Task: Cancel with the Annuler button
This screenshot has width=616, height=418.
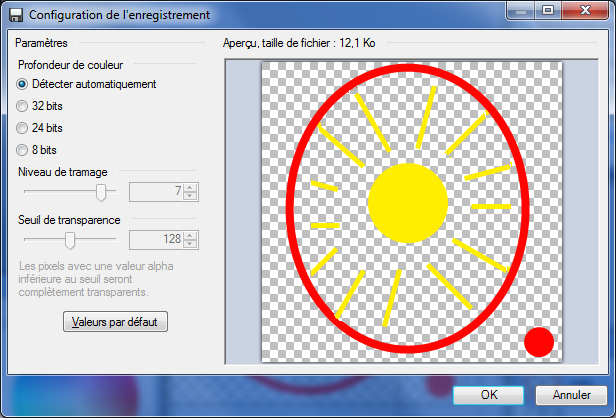Action: point(571,395)
